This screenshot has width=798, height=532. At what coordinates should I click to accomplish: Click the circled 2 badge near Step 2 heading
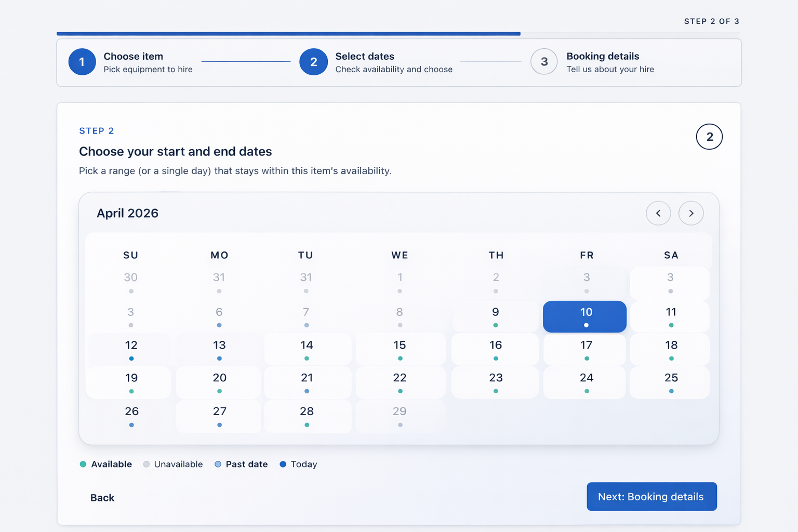coord(709,137)
